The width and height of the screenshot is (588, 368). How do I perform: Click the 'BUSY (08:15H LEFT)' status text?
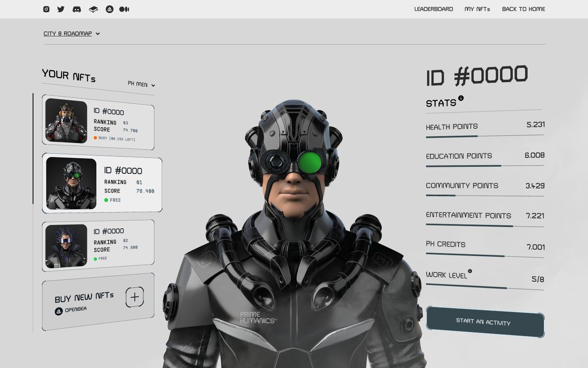[x=117, y=139]
